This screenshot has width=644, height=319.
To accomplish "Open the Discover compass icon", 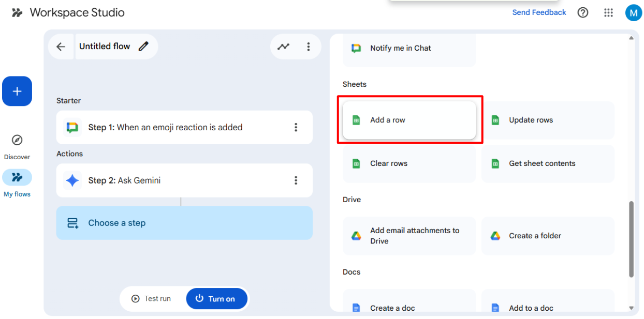I will tap(17, 140).
